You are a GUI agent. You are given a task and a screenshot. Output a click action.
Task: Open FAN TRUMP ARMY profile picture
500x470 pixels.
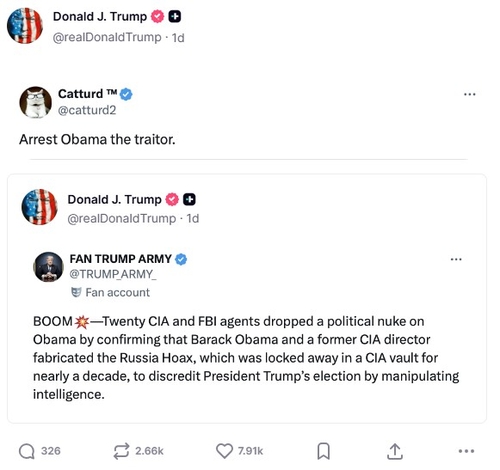(x=49, y=267)
